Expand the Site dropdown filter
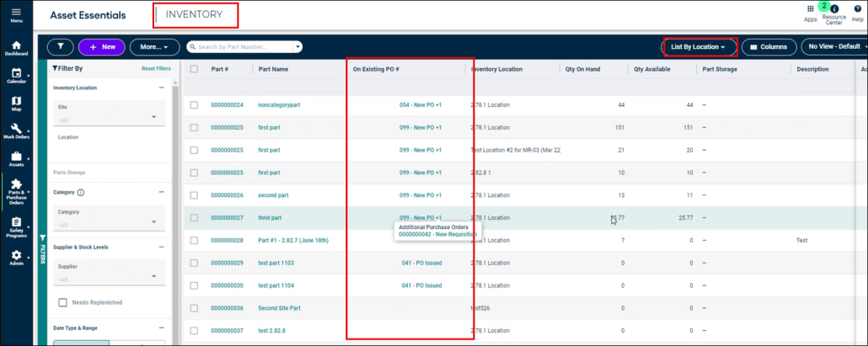Screen dimensions: 868x346 coord(109,114)
